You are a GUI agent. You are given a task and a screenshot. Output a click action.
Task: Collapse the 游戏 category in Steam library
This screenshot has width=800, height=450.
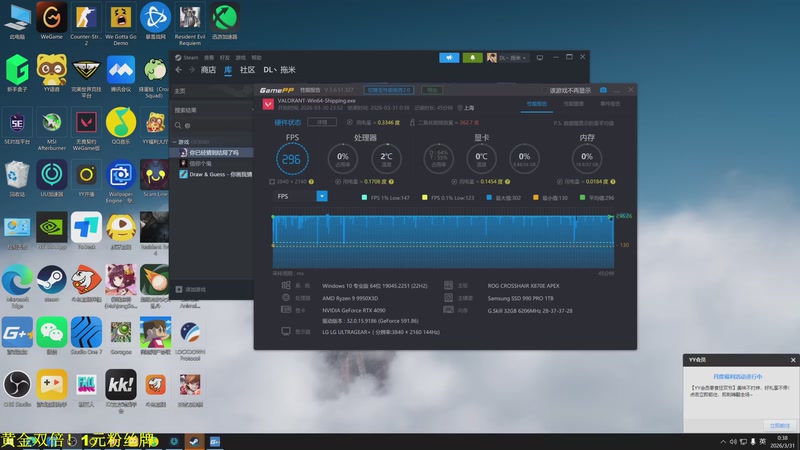[x=174, y=142]
